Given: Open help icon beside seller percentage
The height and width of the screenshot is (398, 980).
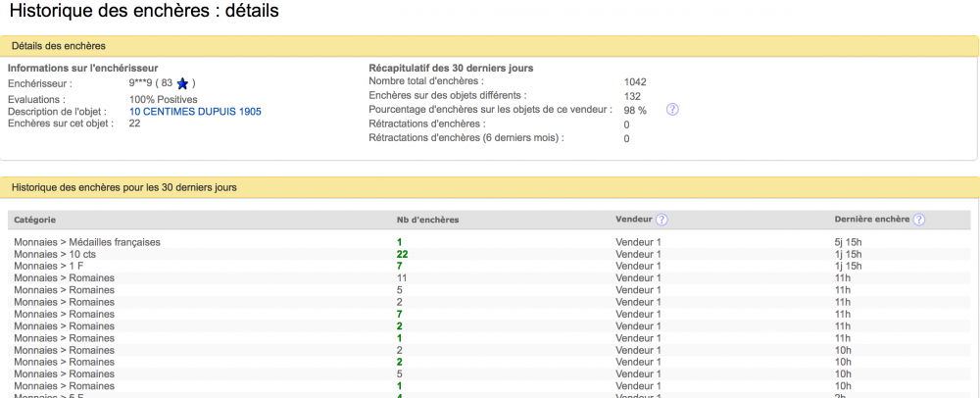Looking at the screenshot, I should click(x=672, y=110).
